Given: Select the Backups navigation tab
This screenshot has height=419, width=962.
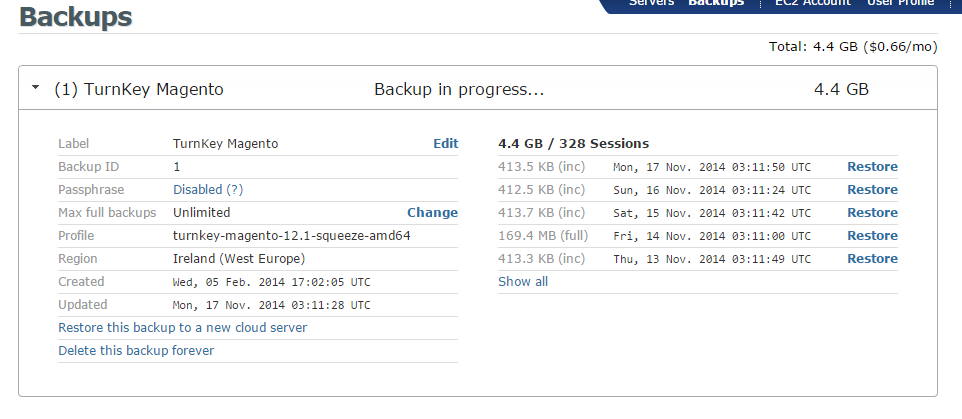Looking at the screenshot, I should [716, 3].
